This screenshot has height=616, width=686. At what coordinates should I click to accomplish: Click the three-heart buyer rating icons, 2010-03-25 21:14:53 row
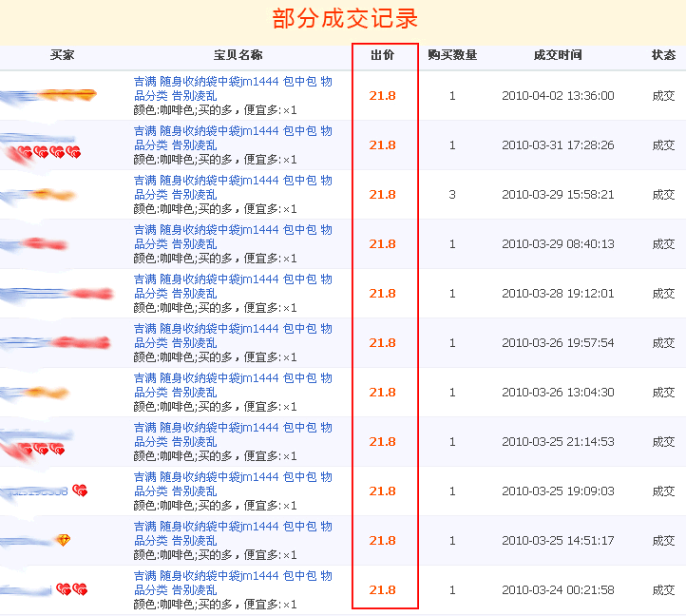coord(41,450)
